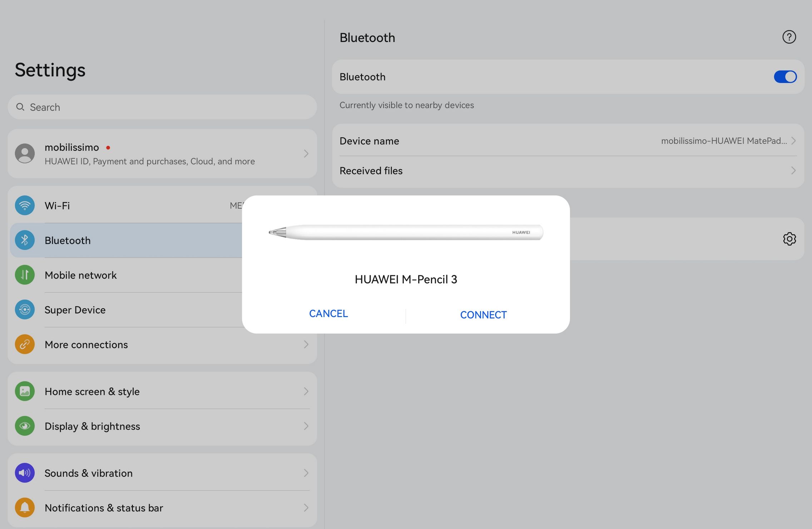Expand the Sounds & vibration chevron
812x529 pixels.
tap(306, 473)
